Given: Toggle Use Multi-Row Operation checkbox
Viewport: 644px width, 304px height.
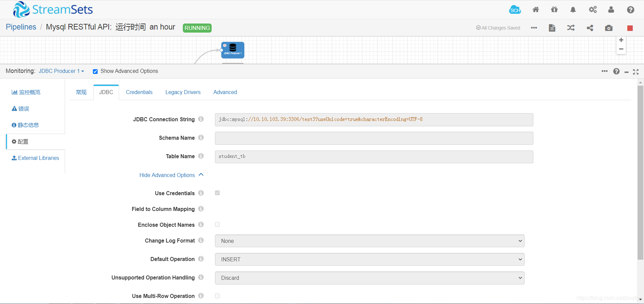Looking at the screenshot, I should [x=217, y=296].
